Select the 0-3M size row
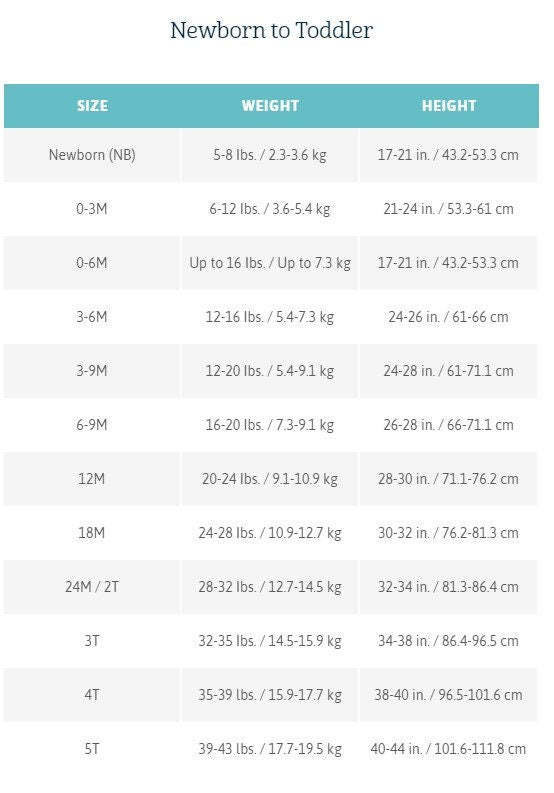 coord(271,208)
